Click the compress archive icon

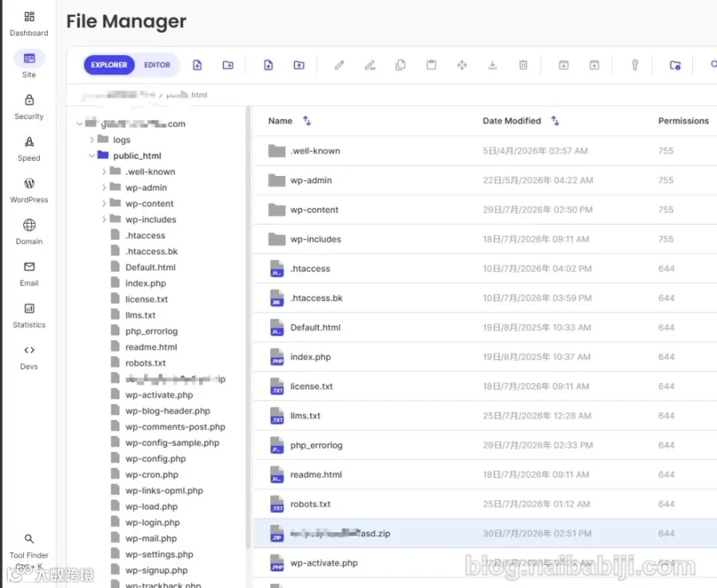(564, 65)
